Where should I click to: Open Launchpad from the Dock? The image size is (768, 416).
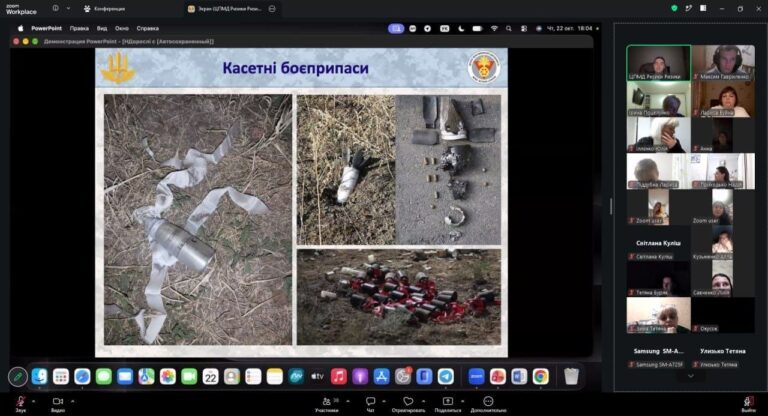click(61, 376)
